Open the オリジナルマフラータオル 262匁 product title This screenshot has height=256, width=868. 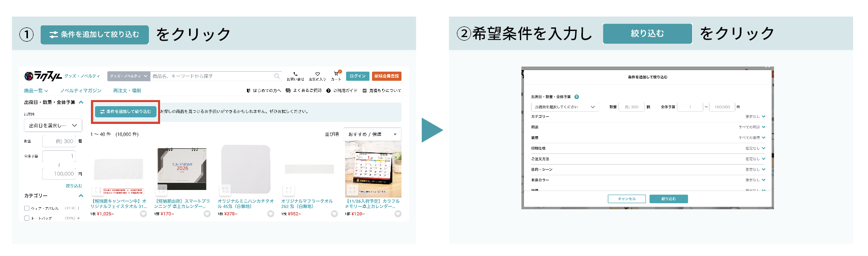click(x=307, y=204)
